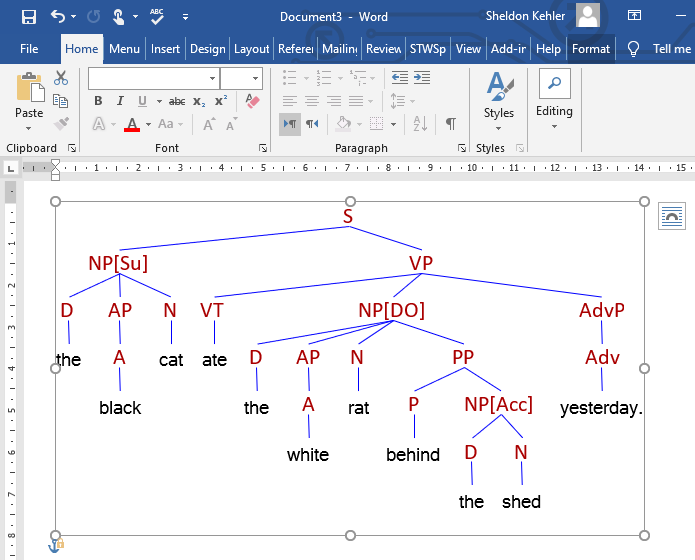This screenshot has width=695, height=560.
Task: Click the Show/Hide paragraph marks icon
Action: [x=451, y=124]
